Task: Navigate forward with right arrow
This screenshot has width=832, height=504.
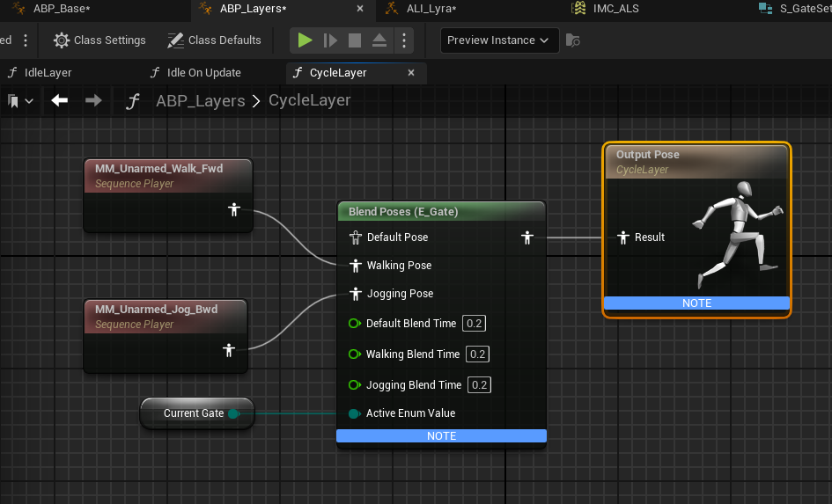Action: point(93,100)
